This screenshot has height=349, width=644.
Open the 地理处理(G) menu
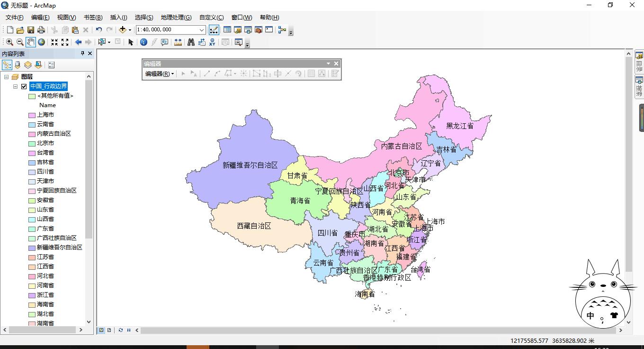click(176, 17)
